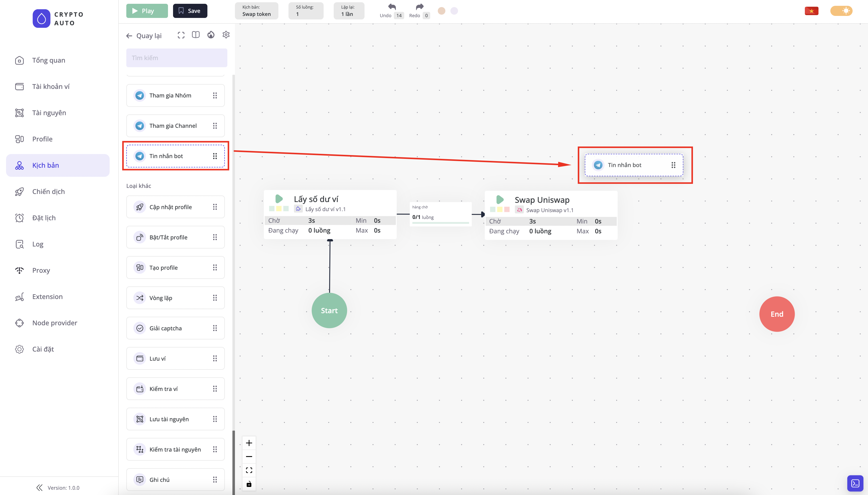
Task: Click the Redo arrow icon
Action: 420,7
